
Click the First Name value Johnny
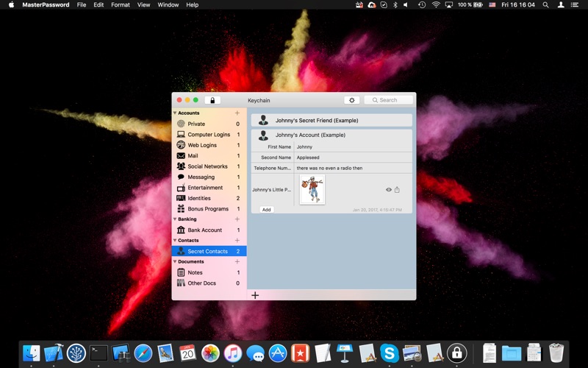point(304,146)
